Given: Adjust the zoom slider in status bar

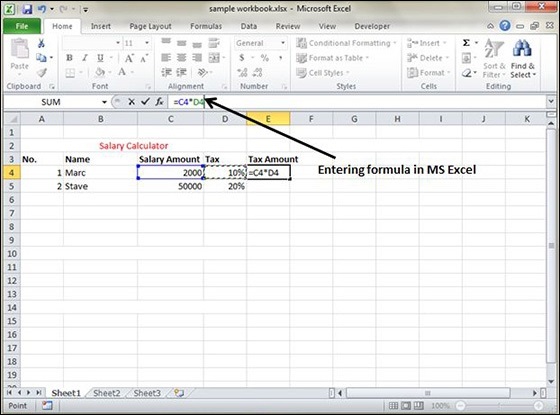Looking at the screenshot, I should (x=500, y=406).
